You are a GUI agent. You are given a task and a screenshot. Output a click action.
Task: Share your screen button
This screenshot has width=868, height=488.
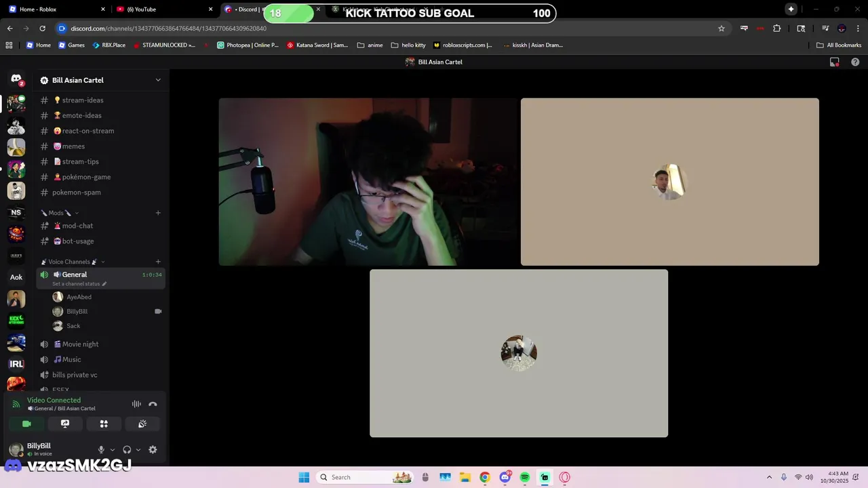click(65, 424)
